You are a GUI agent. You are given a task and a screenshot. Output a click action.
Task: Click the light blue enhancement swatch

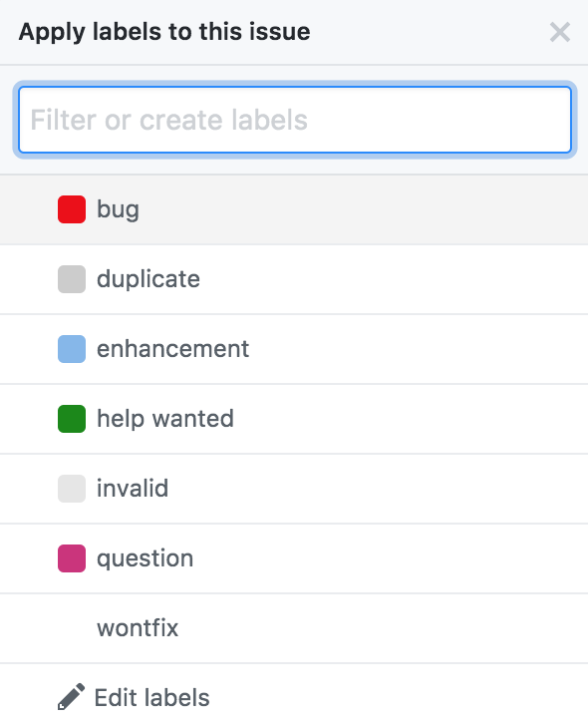click(x=72, y=349)
